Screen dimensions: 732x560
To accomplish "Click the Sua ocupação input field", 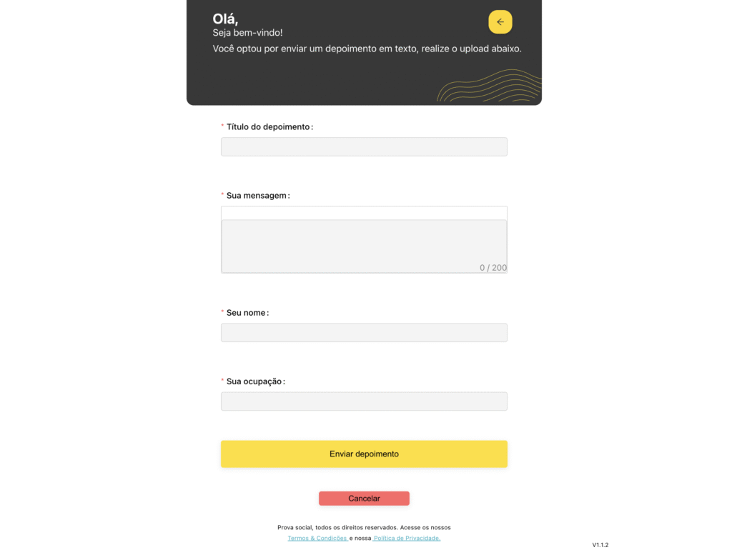I will [364, 401].
